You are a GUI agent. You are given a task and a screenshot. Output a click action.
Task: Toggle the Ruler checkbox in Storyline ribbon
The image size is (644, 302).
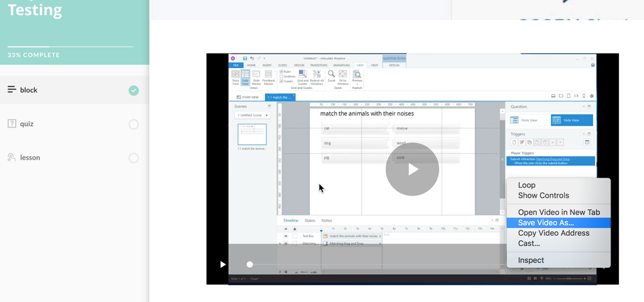pos(281,71)
